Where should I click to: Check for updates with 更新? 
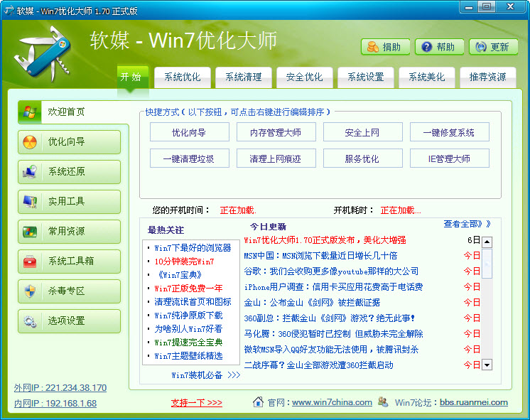494,47
